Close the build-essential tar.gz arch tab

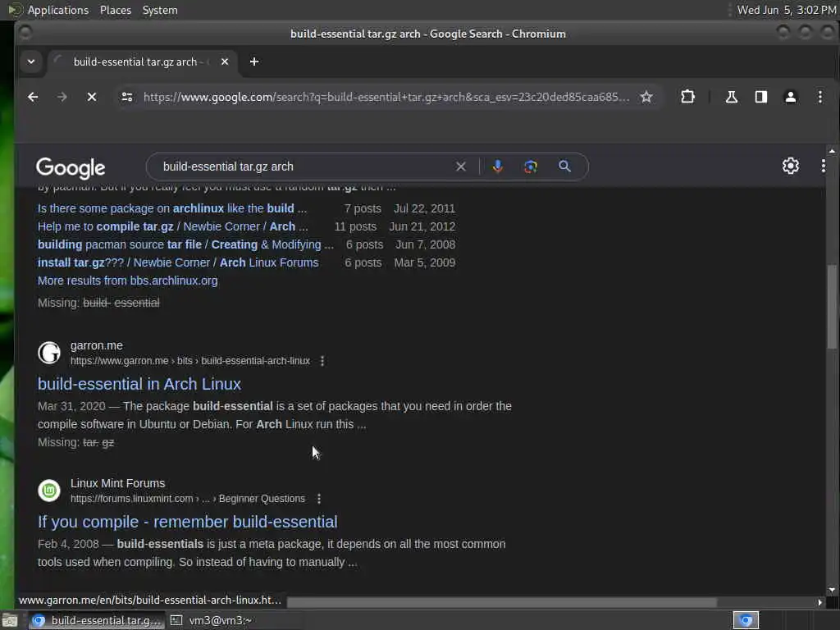(x=225, y=62)
